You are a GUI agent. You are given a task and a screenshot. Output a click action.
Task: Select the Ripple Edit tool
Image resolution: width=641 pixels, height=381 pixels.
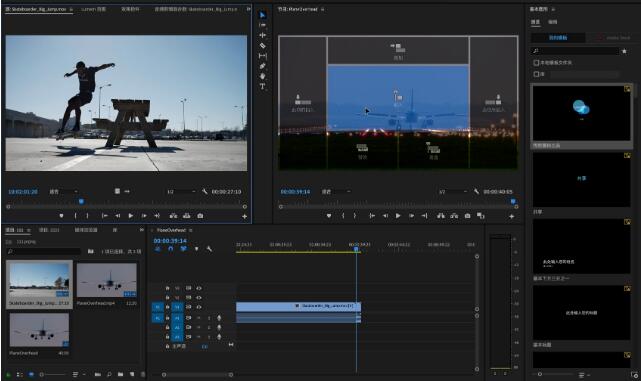[x=262, y=35]
